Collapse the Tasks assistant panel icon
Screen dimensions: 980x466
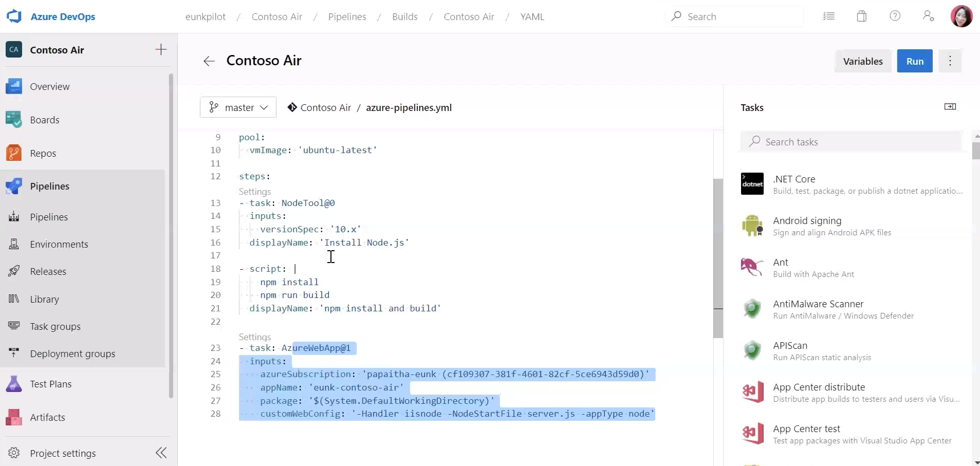pyautogui.click(x=950, y=107)
